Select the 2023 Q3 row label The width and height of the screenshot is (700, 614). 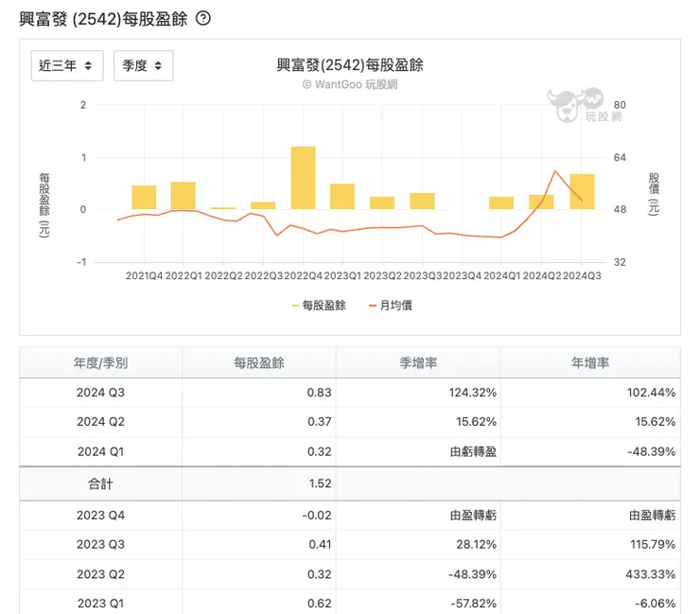pos(100,544)
